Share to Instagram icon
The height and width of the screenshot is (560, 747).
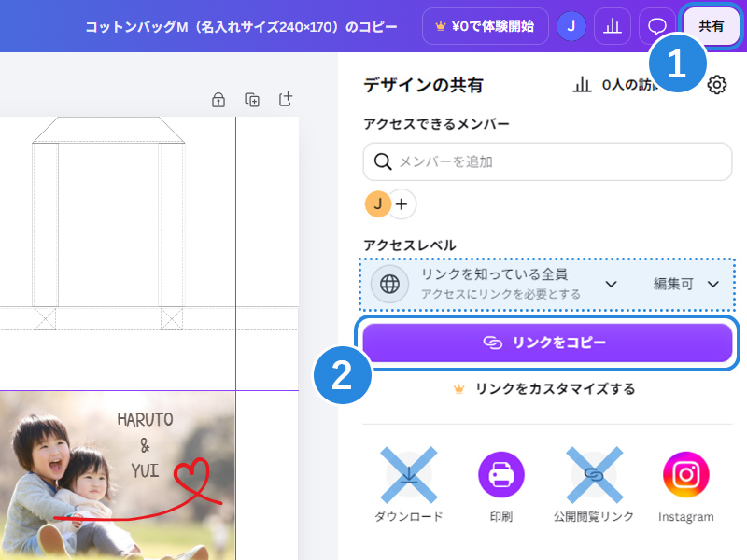(x=686, y=485)
